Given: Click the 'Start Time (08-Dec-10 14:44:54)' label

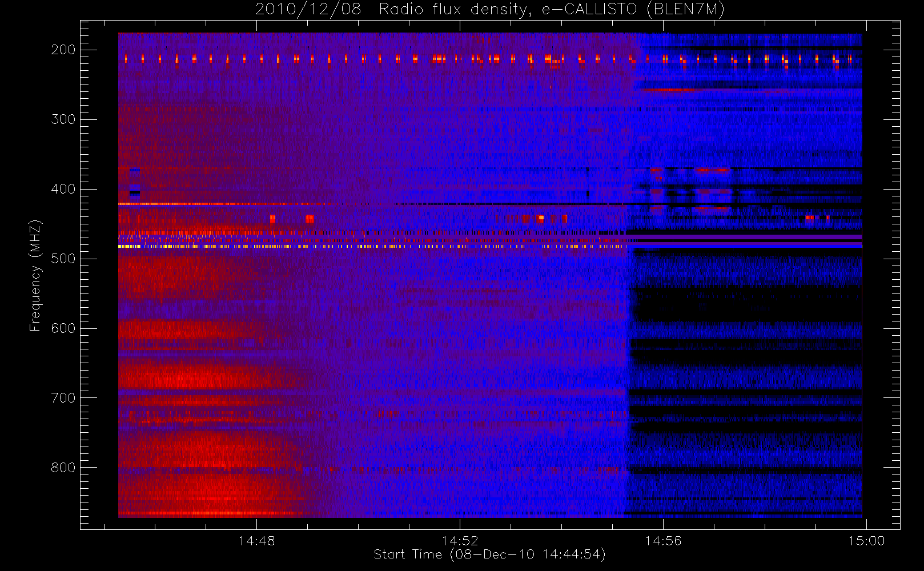Looking at the screenshot, I should [489, 554].
